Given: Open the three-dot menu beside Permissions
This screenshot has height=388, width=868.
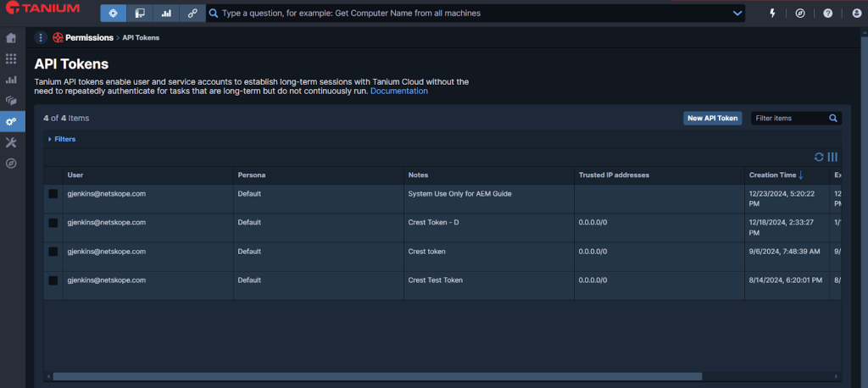Looking at the screenshot, I should [x=41, y=37].
